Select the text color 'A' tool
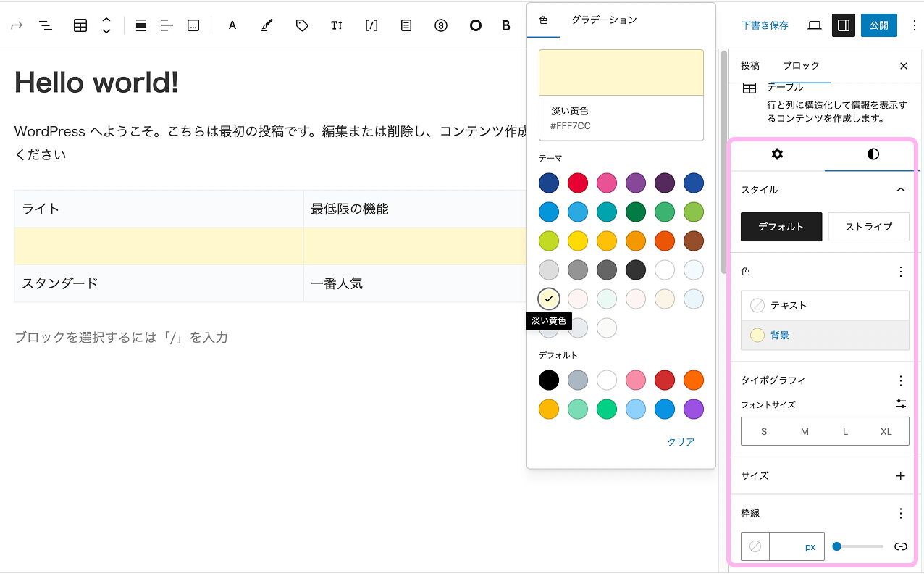Screen dimensions: 924x579 pos(232,25)
